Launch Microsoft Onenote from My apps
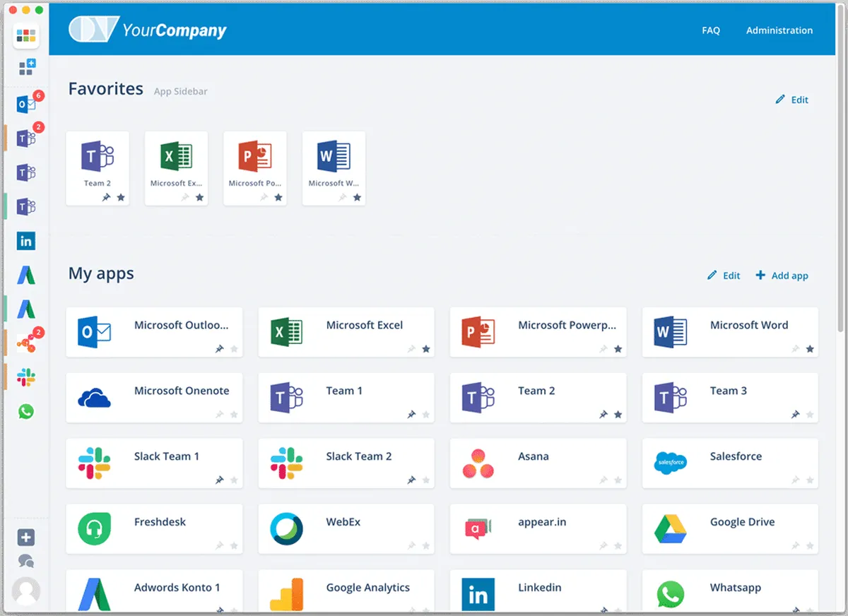Screen dimensions: 848x616 coord(154,398)
